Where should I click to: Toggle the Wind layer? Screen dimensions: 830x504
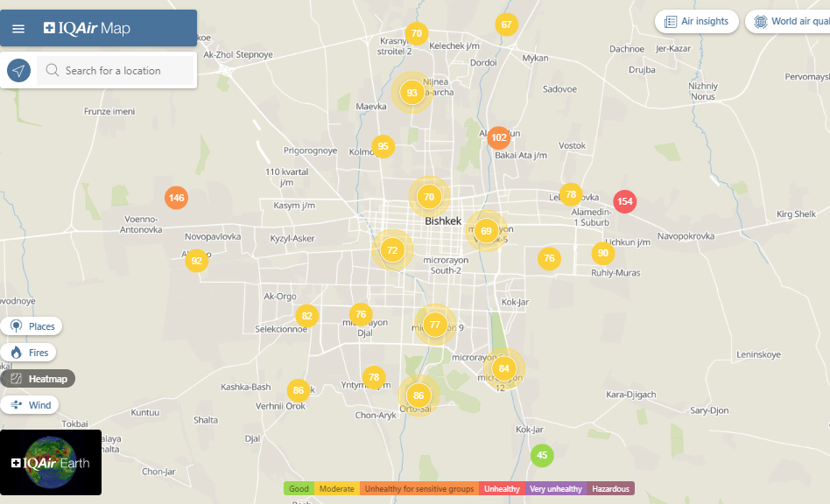[31, 405]
